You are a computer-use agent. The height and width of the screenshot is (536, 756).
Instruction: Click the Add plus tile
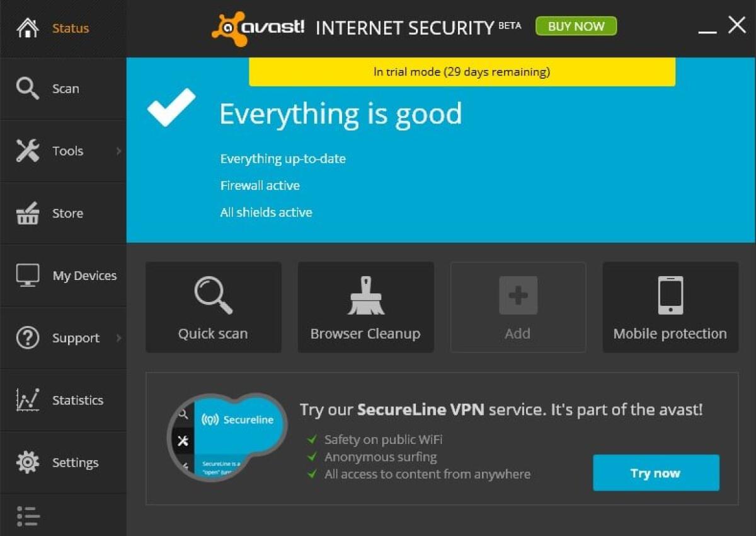click(518, 295)
